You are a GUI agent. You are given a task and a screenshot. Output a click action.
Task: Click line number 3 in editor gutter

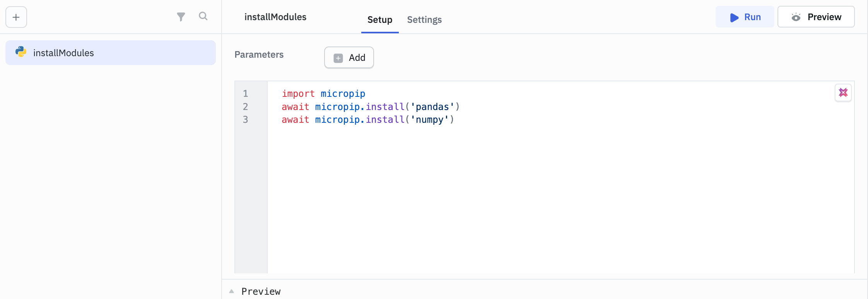245,120
